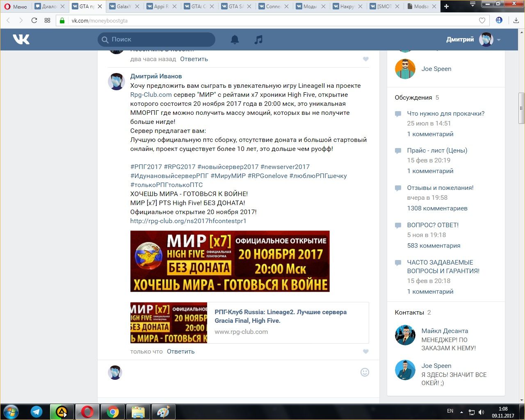Open the #МируМИР hashtag
Image resolution: width=525 pixels, height=420 pixels.
click(x=228, y=176)
